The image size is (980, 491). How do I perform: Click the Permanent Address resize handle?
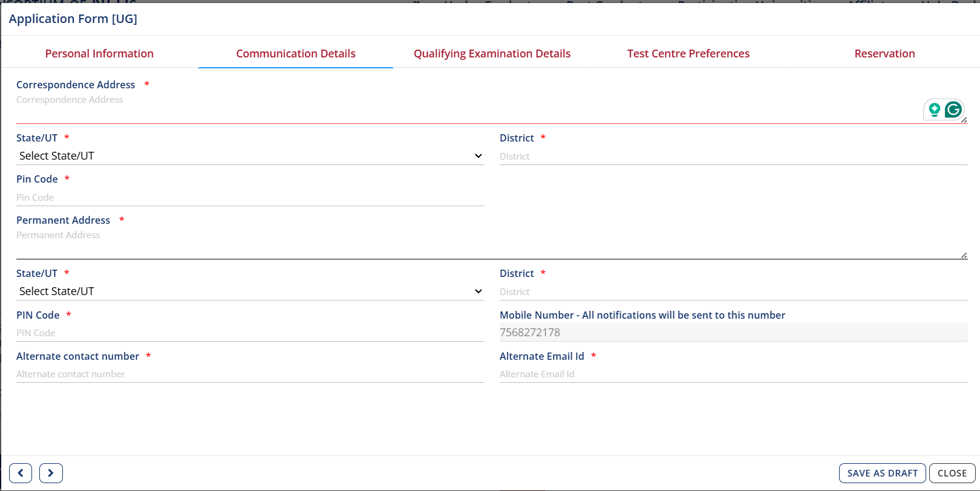point(964,255)
